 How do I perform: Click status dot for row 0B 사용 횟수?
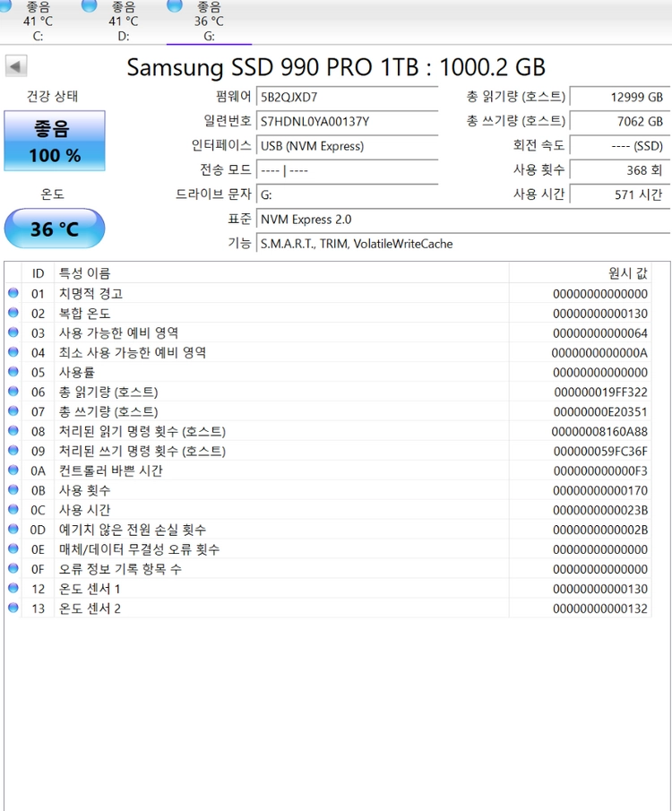pos(13,490)
